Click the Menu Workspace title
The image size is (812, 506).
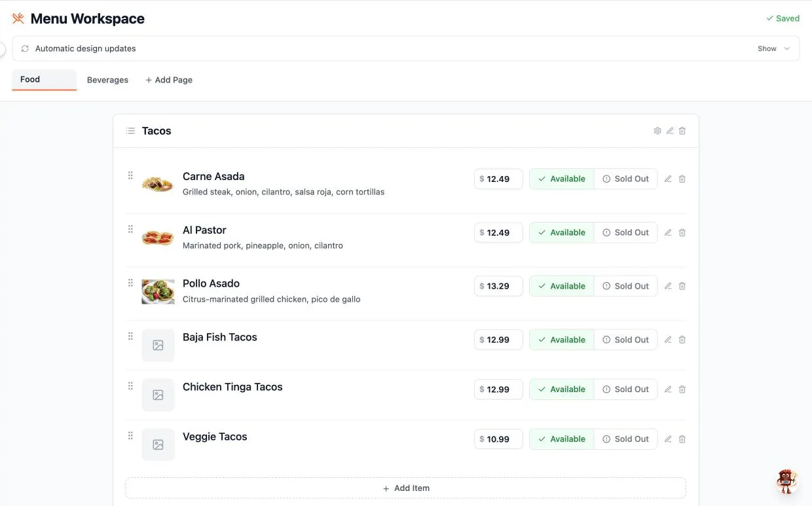coord(88,19)
